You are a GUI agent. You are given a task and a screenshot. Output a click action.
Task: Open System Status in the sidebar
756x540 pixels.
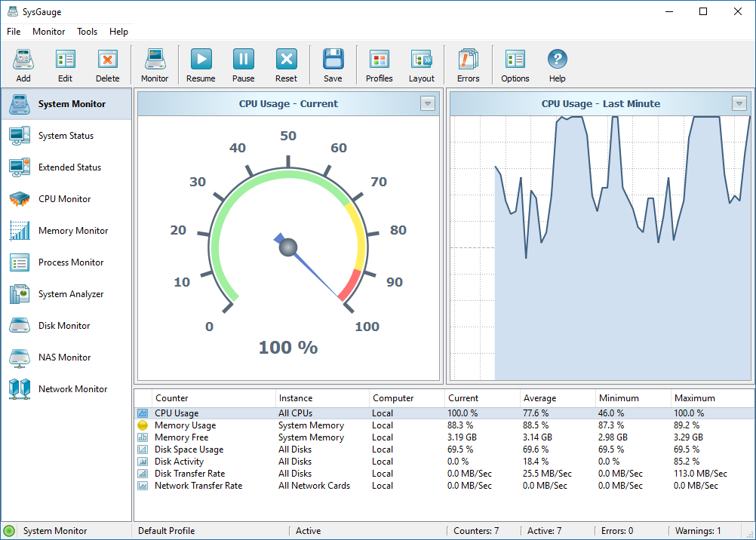click(66, 136)
